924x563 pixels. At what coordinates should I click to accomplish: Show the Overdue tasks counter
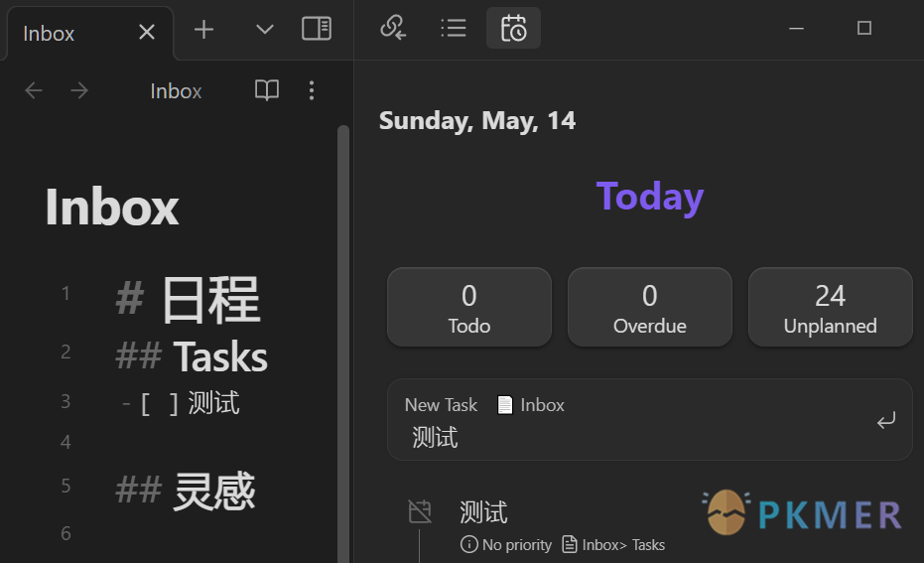(x=649, y=308)
